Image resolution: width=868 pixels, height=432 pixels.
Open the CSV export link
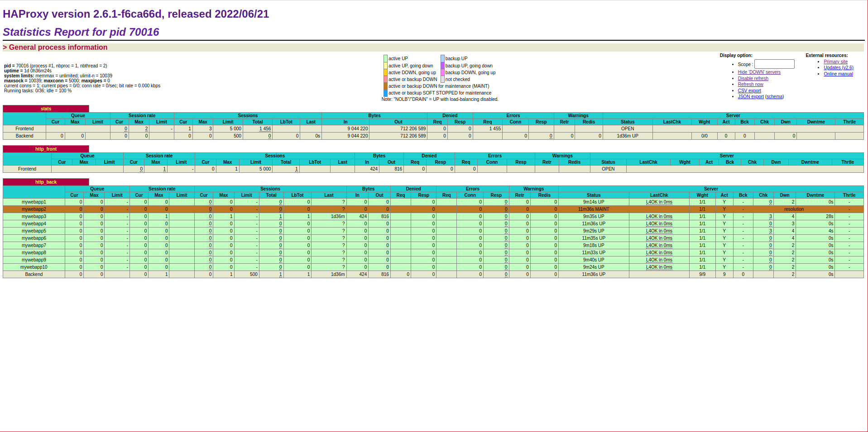click(x=749, y=91)
